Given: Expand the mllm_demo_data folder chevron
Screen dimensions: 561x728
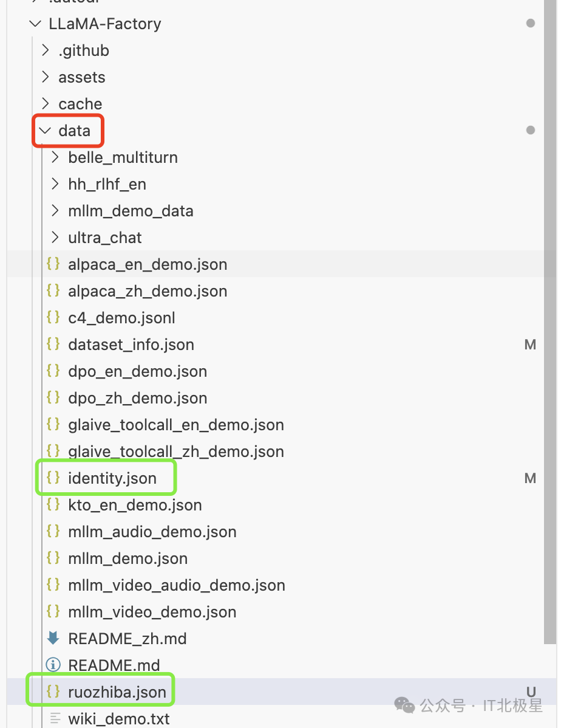Looking at the screenshot, I should point(55,211).
